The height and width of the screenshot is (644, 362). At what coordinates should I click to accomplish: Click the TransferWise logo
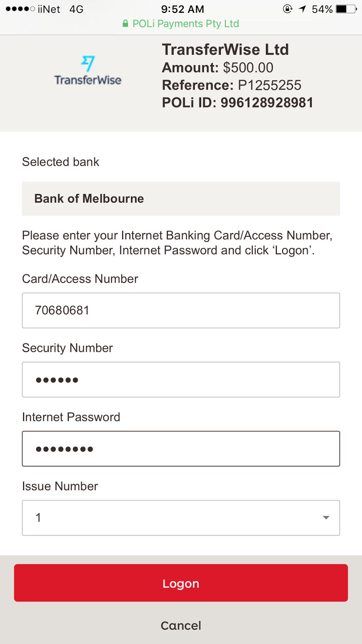click(88, 71)
